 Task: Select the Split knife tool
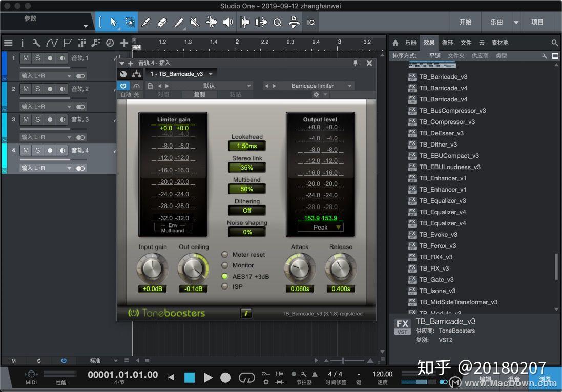pyautogui.click(x=146, y=22)
